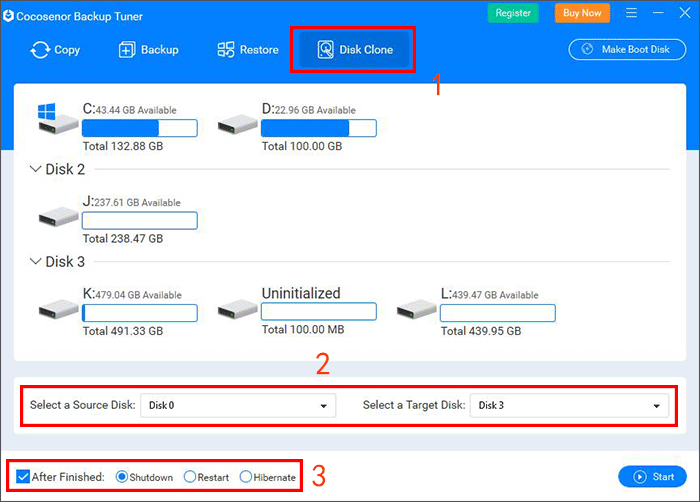Open the Select a Target Disk dropdown
Image resolution: width=700 pixels, height=502 pixels.
point(569,406)
